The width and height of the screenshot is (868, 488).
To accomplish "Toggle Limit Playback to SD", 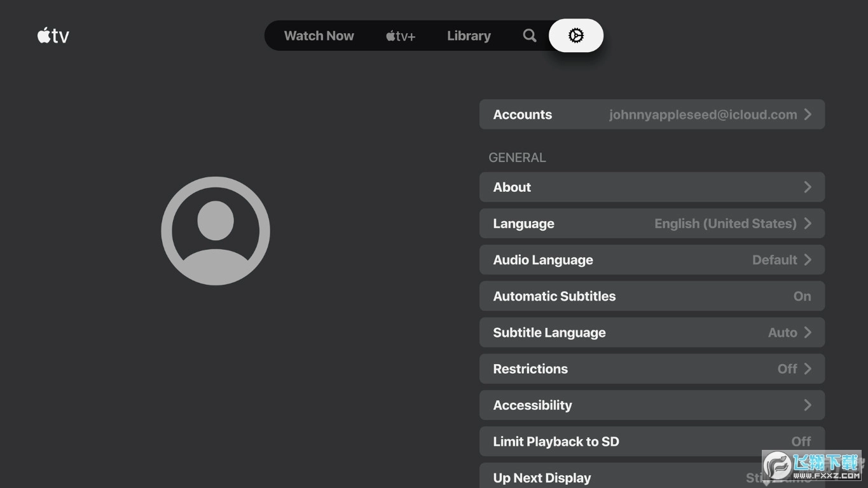I will point(652,441).
